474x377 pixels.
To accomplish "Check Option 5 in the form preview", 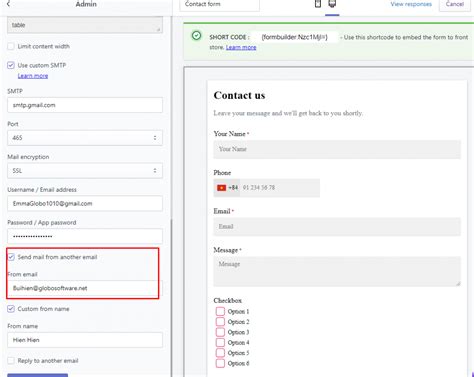I will [220, 352].
